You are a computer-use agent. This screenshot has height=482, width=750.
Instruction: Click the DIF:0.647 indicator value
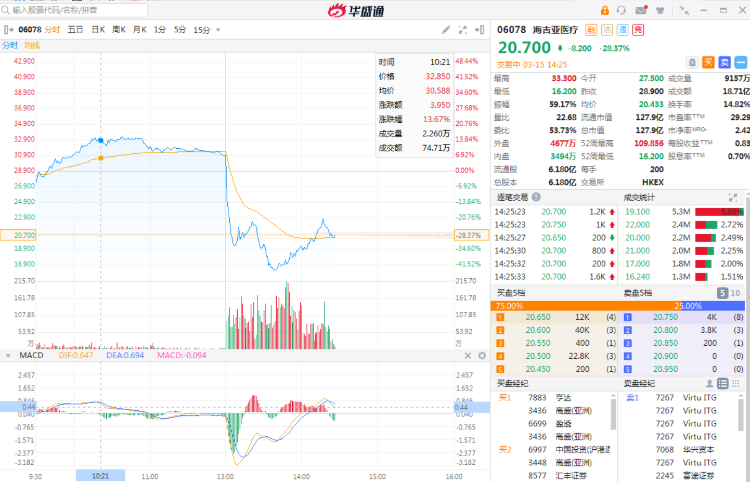76,355
